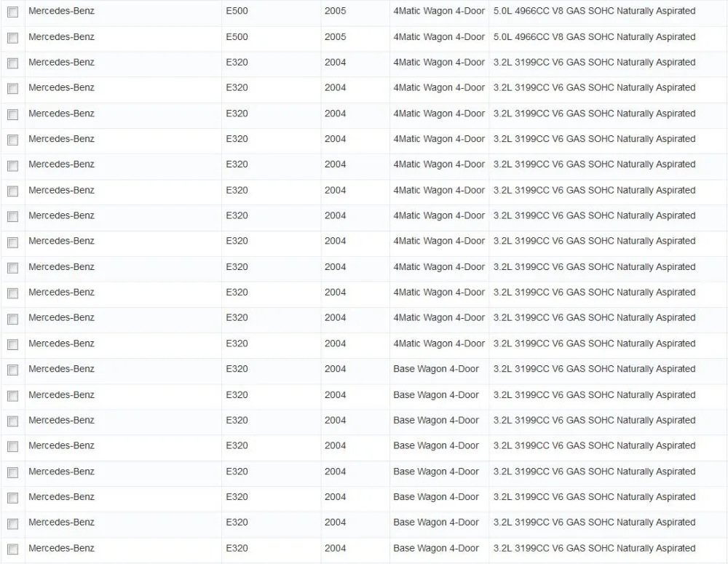Check the first E320 4Matic Wagon row checkbox
Viewport: 728px width, 564px height.
point(13,63)
